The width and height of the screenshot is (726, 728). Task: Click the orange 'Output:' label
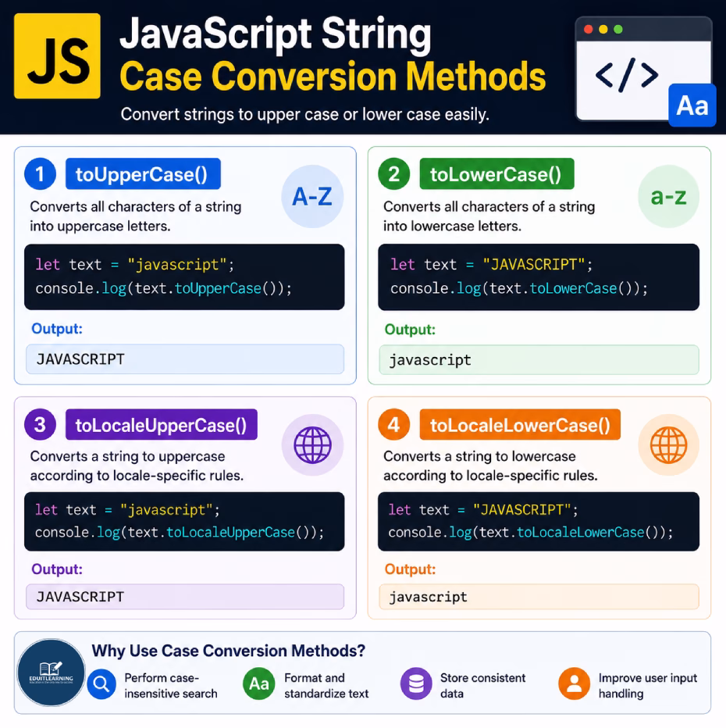coord(410,569)
